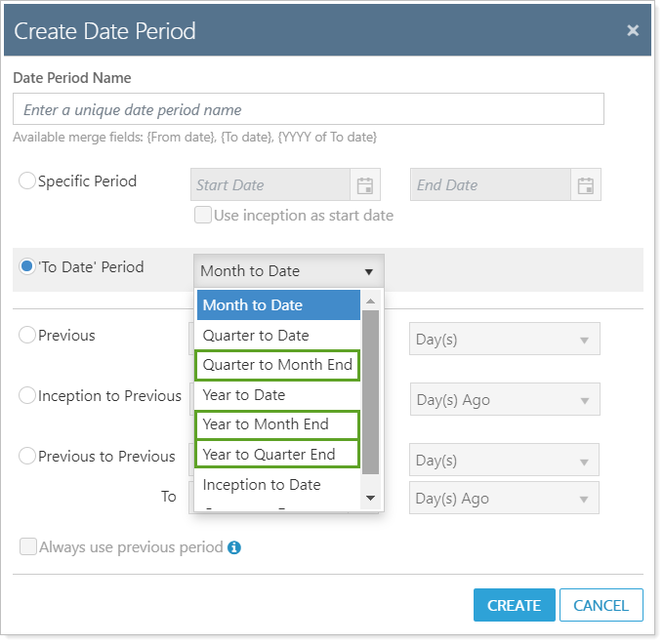This screenshot has height=644, width=664.
Task: Open the End Date calendar picker
Action: tap(586, 185)
